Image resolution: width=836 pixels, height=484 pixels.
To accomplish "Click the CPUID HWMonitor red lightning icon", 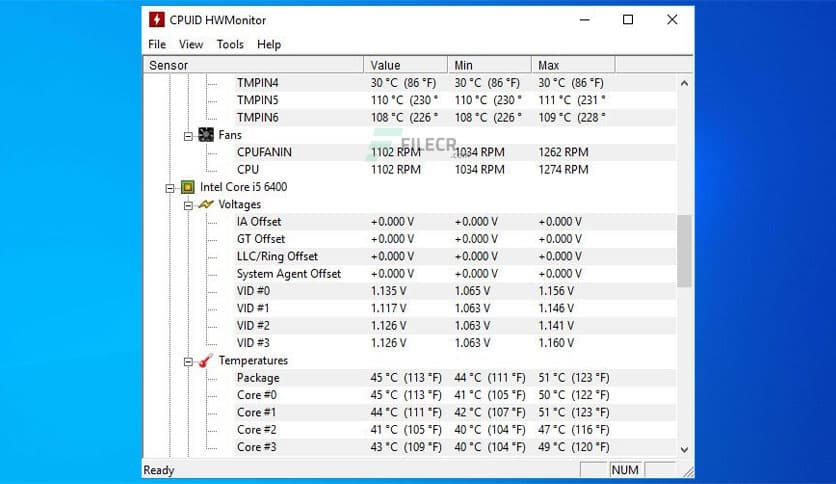I will 156,20.
